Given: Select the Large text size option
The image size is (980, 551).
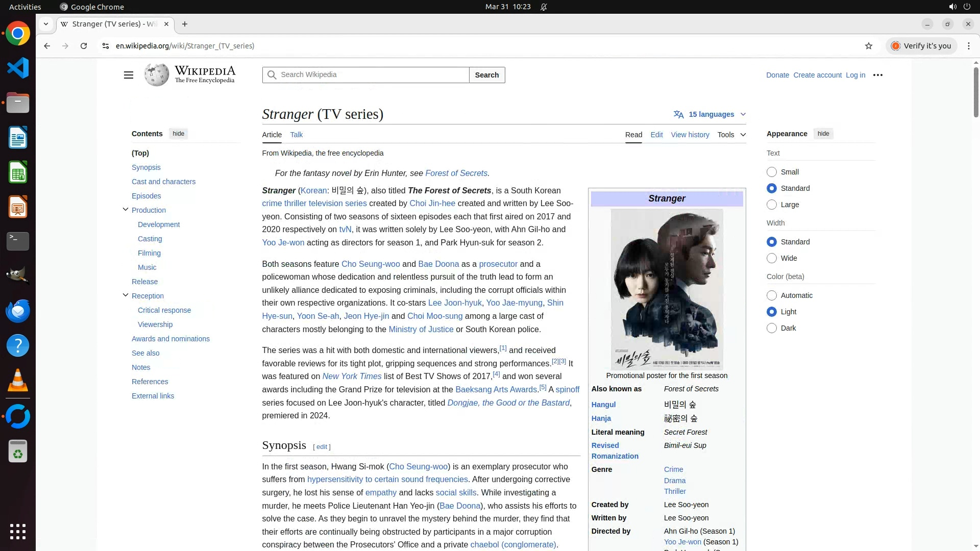Looking at the screenshot, I should 771,205.
